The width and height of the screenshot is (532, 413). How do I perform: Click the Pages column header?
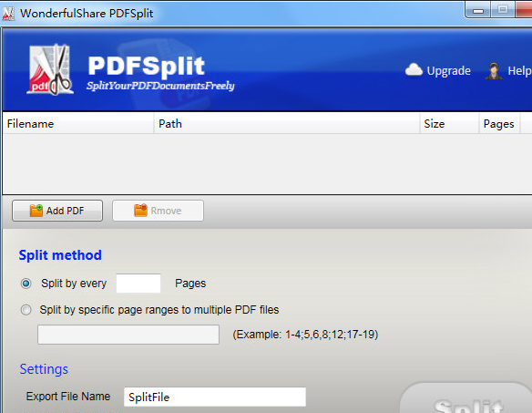(499, 124)
